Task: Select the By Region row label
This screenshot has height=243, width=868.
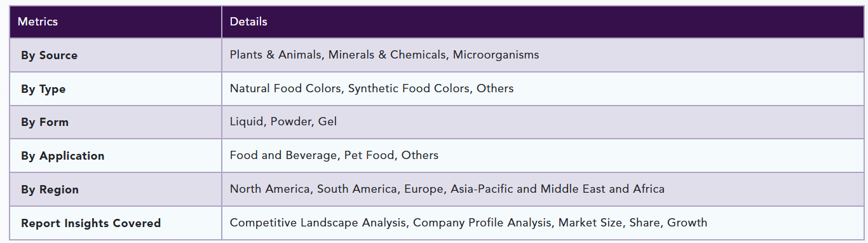Action: click(50, 190)
